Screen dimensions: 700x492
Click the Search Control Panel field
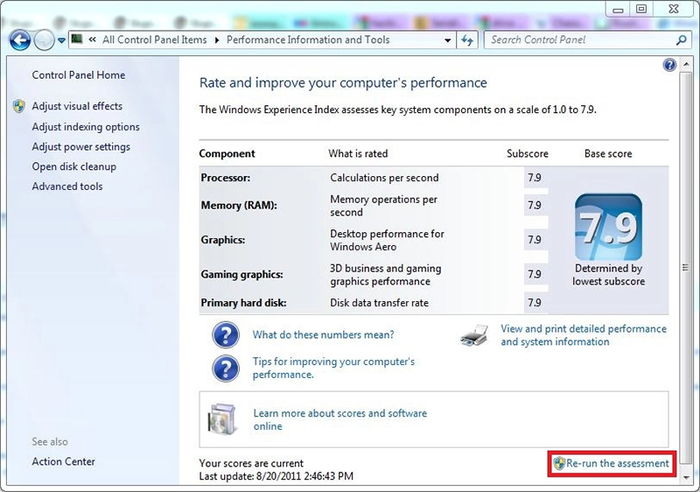(580, 40)
